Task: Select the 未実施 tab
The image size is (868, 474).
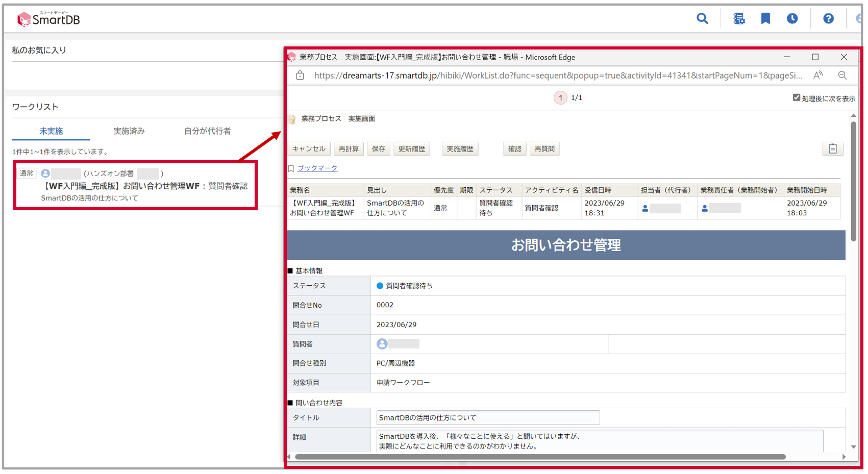Action: pos(51,131)
